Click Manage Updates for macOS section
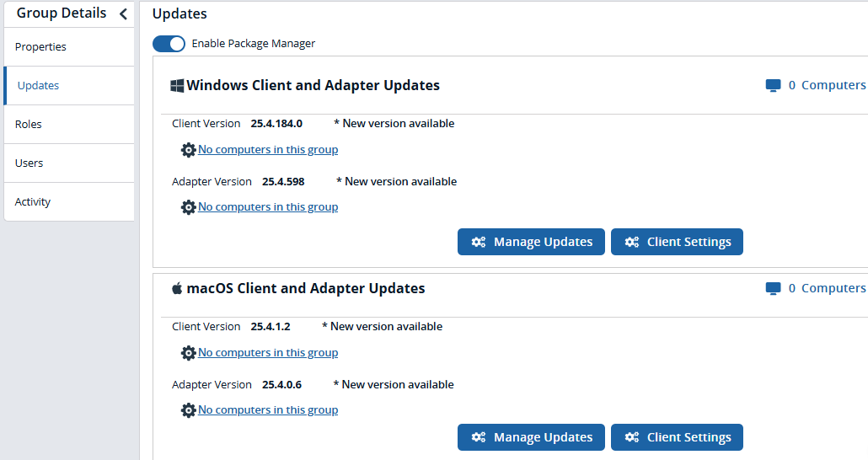 531,437
